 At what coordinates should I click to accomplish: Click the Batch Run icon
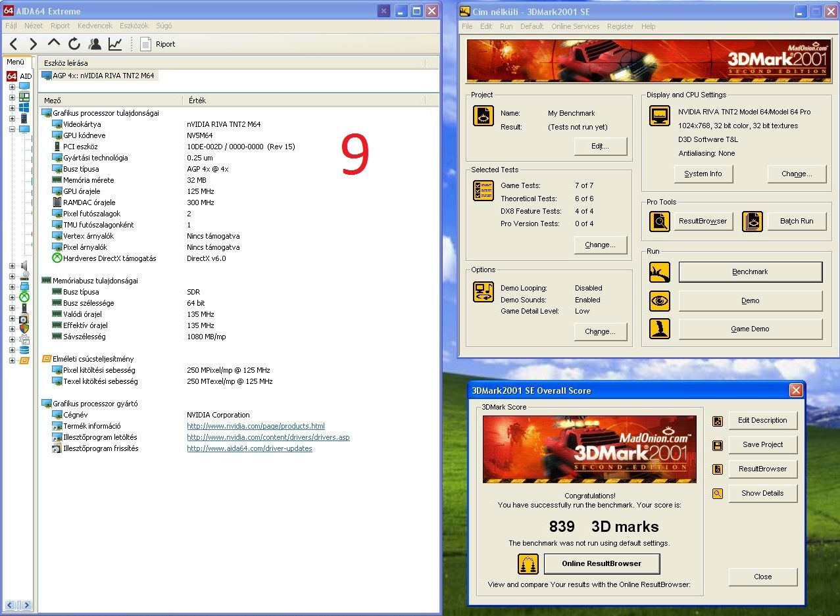click(753, 221)
